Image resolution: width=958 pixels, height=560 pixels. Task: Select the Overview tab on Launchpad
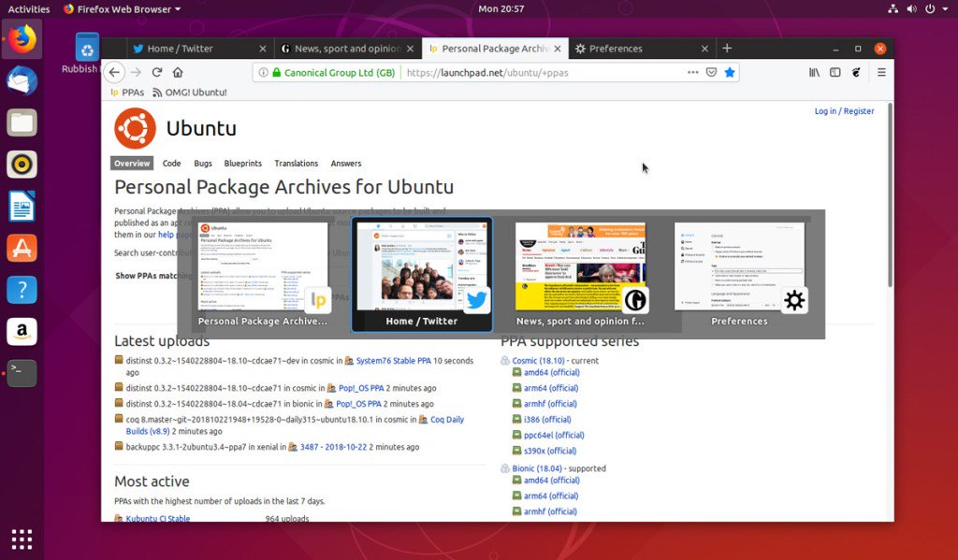pos(131,163)
